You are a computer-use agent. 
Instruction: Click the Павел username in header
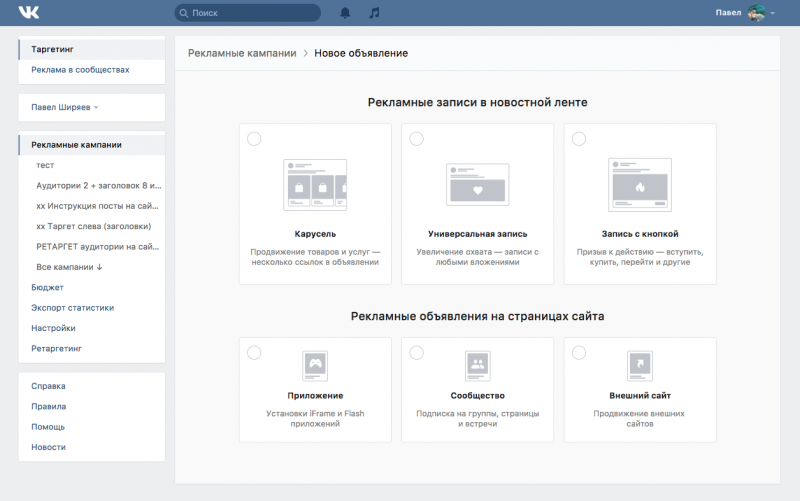point(728,13)
